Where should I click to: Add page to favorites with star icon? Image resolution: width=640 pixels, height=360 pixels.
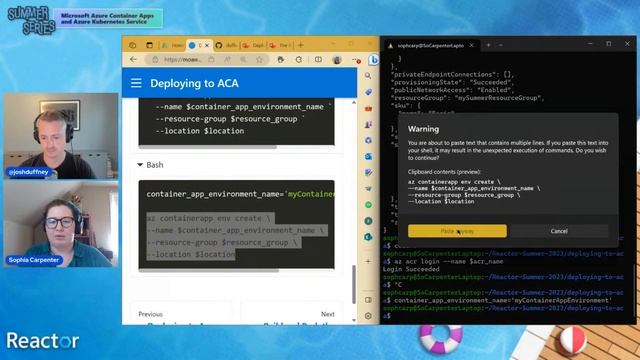259,60
